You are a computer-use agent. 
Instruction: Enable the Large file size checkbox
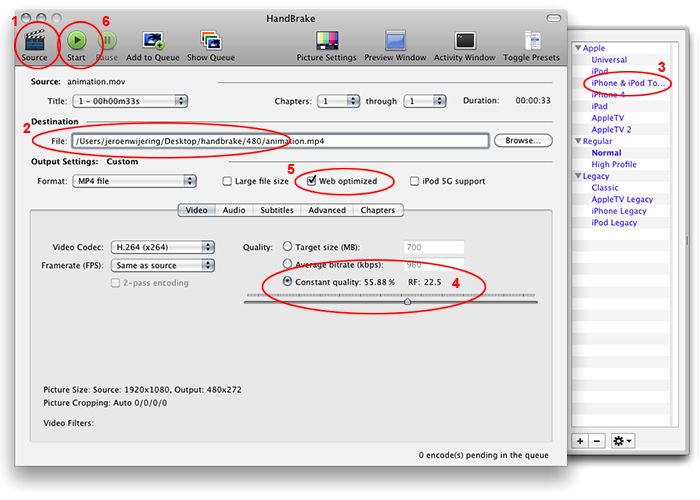tap(227, 181)
